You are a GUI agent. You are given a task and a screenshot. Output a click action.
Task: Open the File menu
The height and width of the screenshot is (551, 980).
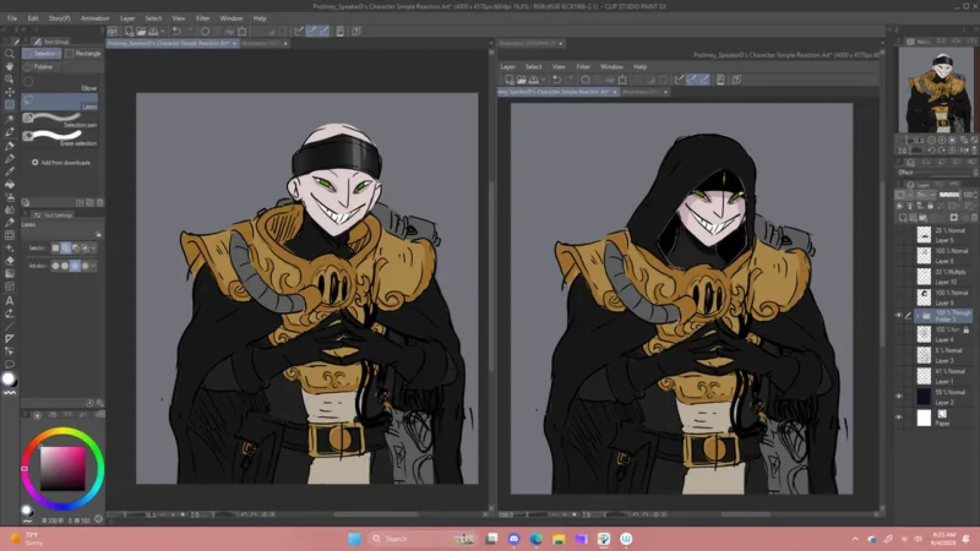[12, 18]
